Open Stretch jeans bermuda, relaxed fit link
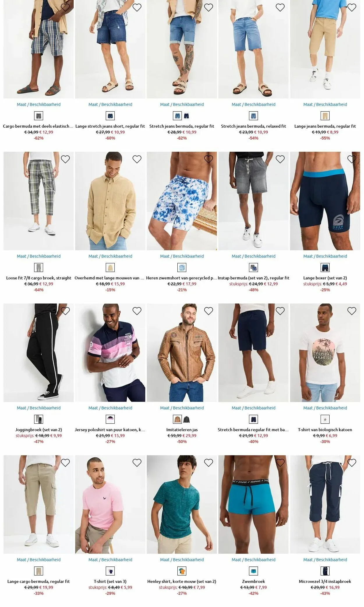The width and height of the screenshot is (364, 607). coord(254,126)
